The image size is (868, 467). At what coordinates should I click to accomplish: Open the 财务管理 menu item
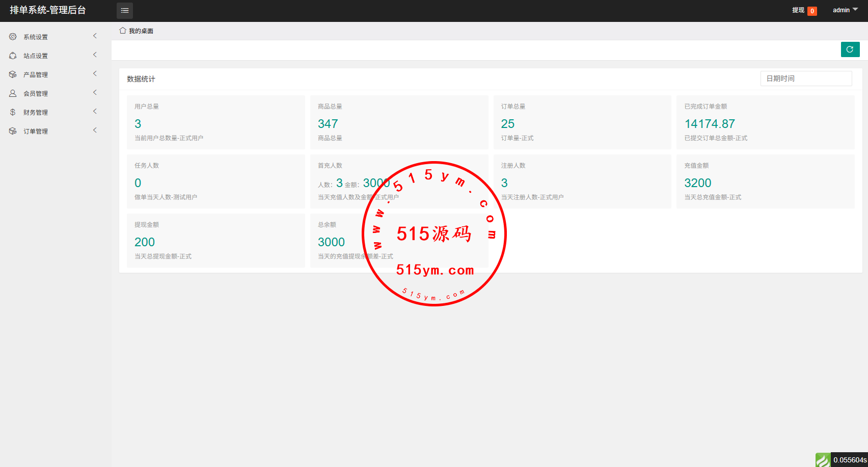(36, 113)
